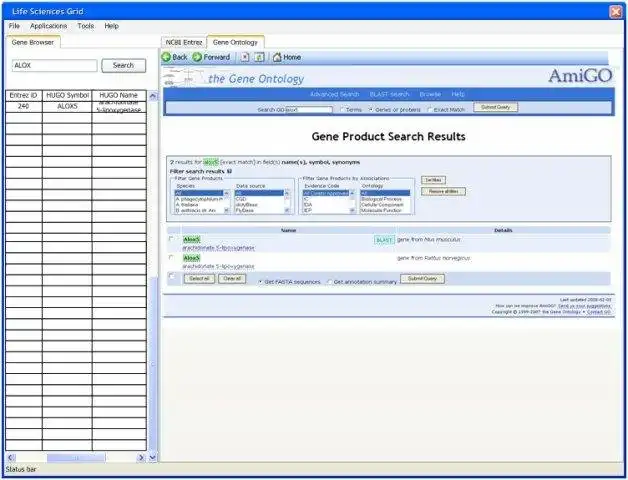The image size is (628, 480).
Task: Click the green Back arrow icon
Action: [166, 57]
